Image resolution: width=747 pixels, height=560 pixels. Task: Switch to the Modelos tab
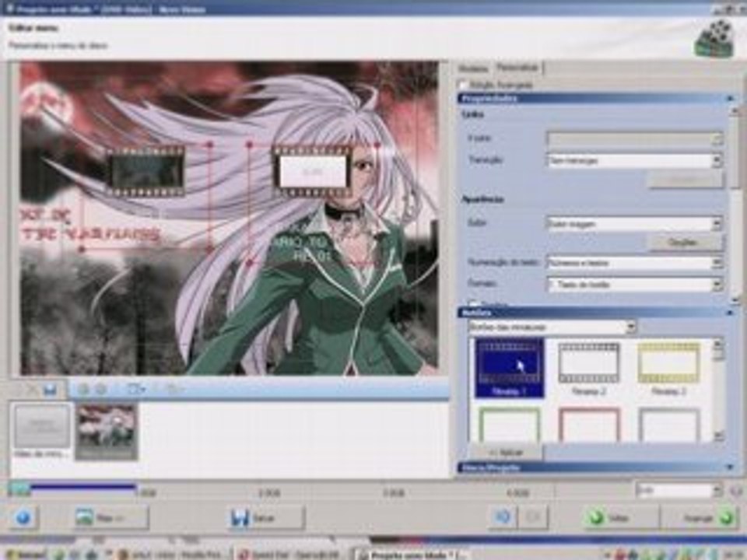(x=473, y=69)
